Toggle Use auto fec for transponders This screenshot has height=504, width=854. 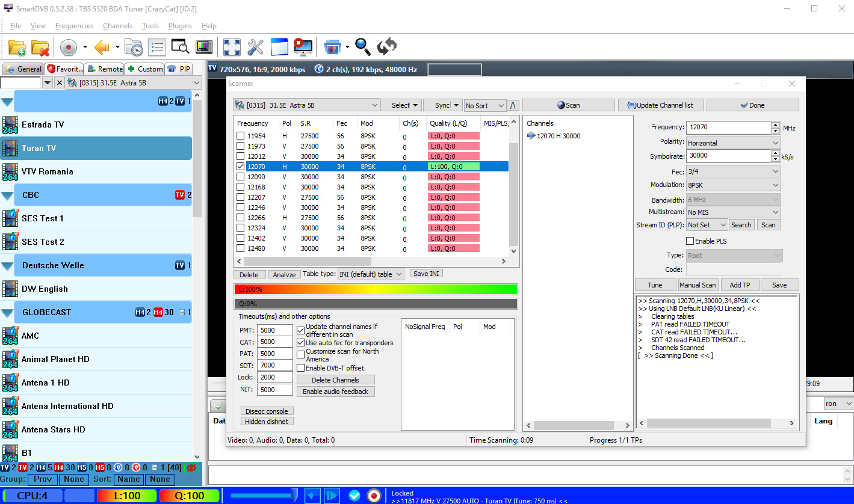click(301, 343)
